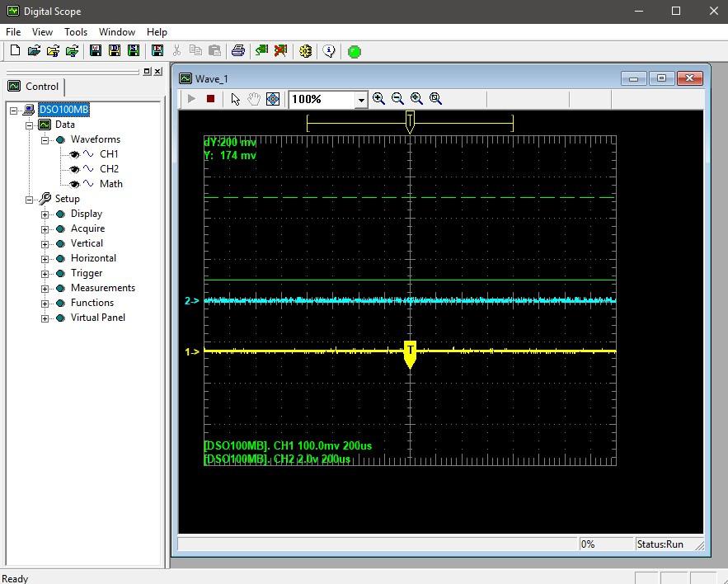Click the 0% progress indicator in status bar
Image resolution: width=728 pixels, height=584 pixels.
pyautogui.click(x=606, y=544)
